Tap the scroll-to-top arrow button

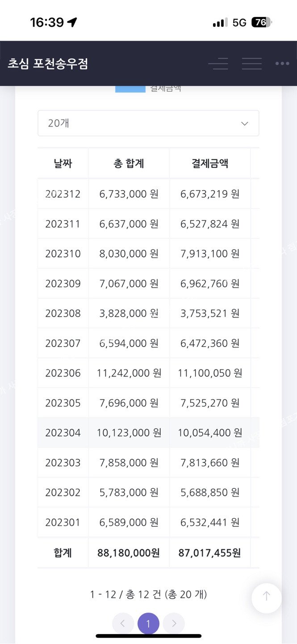point(266,596)
